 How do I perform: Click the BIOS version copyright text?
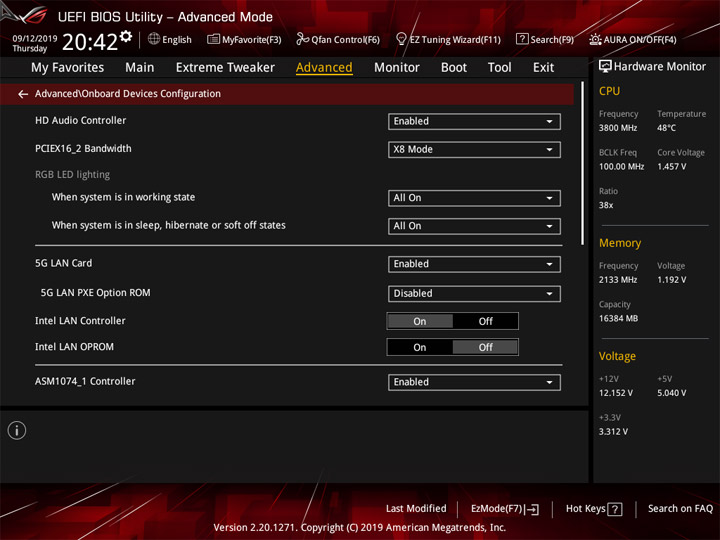click(x=360, y=528)
